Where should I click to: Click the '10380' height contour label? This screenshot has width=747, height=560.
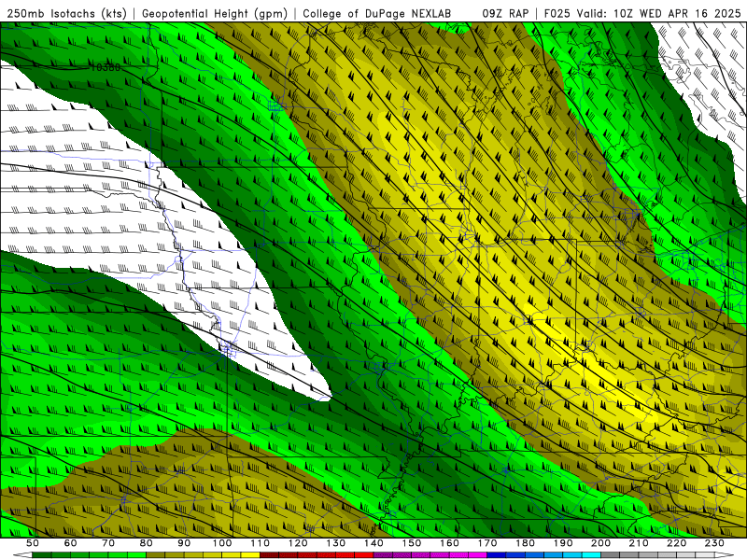tap(106, 67)
